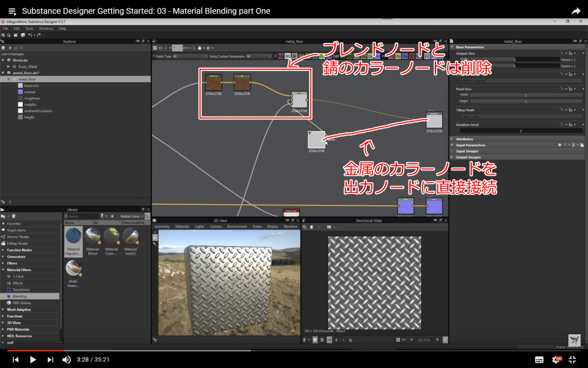The image size is (588, 368).
Task: Expand the Generators category
Action: [x=3, y=257]
